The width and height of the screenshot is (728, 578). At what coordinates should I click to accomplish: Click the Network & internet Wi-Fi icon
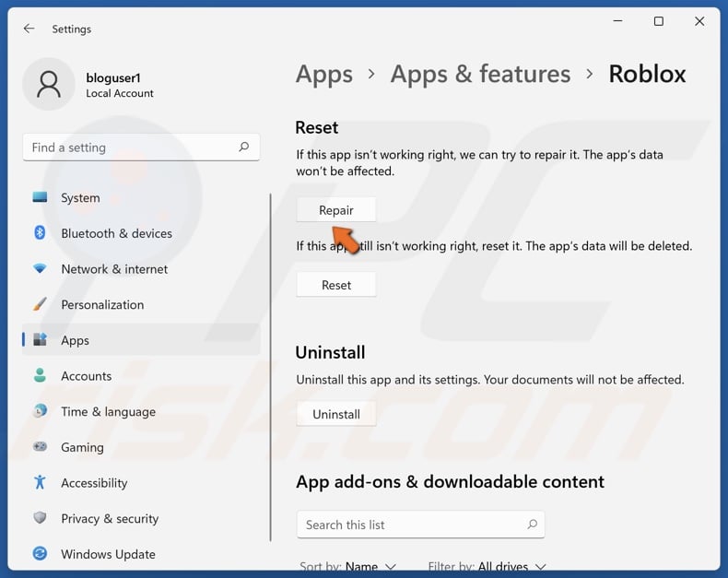click(x=40, y=268)
